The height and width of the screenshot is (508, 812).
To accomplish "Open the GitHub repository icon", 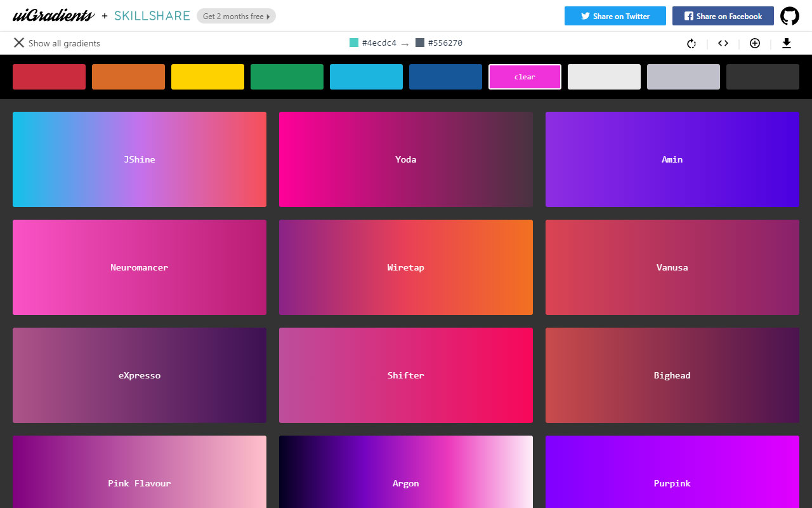I will coord(789,15).
